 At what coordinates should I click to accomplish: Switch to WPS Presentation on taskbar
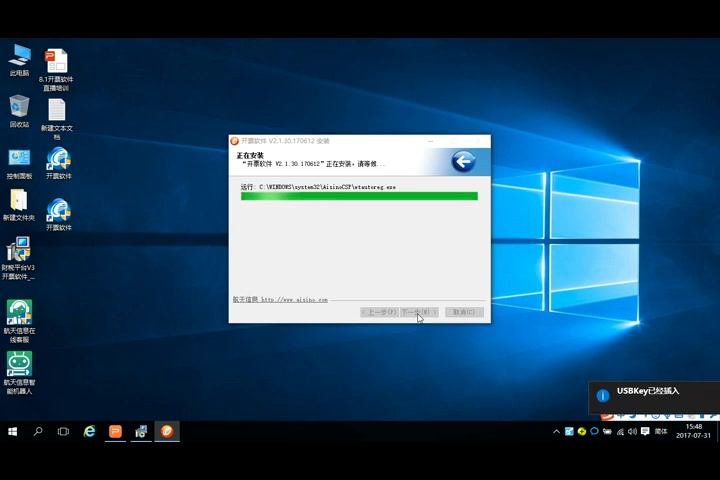coord(115,431)
